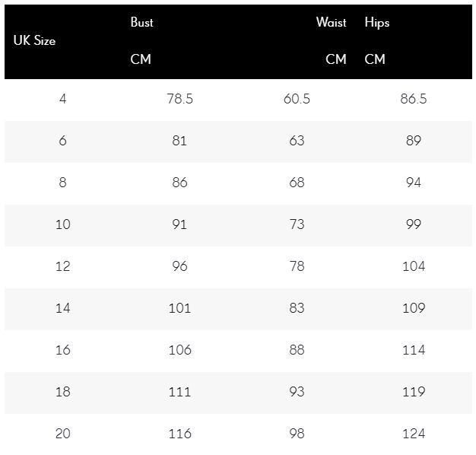Click the UK Size column header
The height and width of the screenshot is (455, 476).
coord(34,40)
